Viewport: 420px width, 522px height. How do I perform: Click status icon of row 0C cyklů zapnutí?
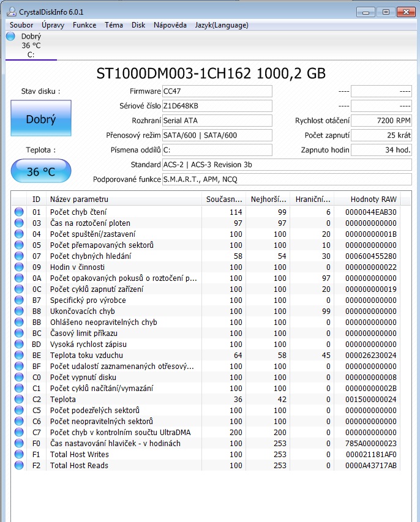tap(19, 289)
